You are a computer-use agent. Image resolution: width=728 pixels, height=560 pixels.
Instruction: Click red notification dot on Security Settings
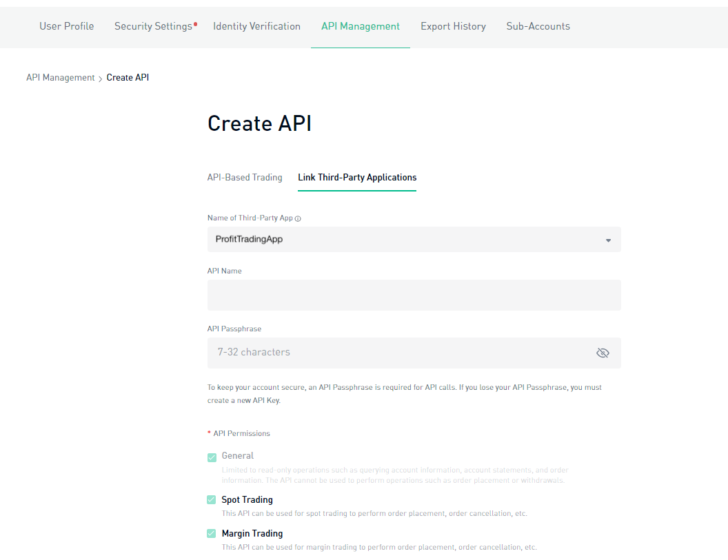pyautogui.click(x=196, y=23)
